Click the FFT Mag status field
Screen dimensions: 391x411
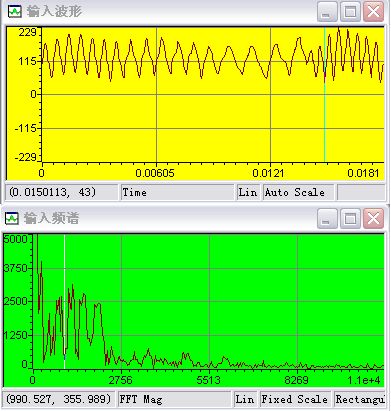(x=174, y=399)
